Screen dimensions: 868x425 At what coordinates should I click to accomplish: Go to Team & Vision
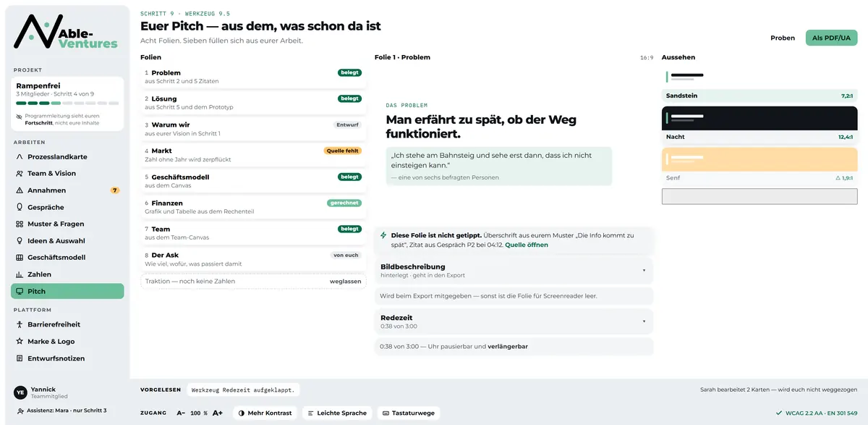[x=67, y=173]
